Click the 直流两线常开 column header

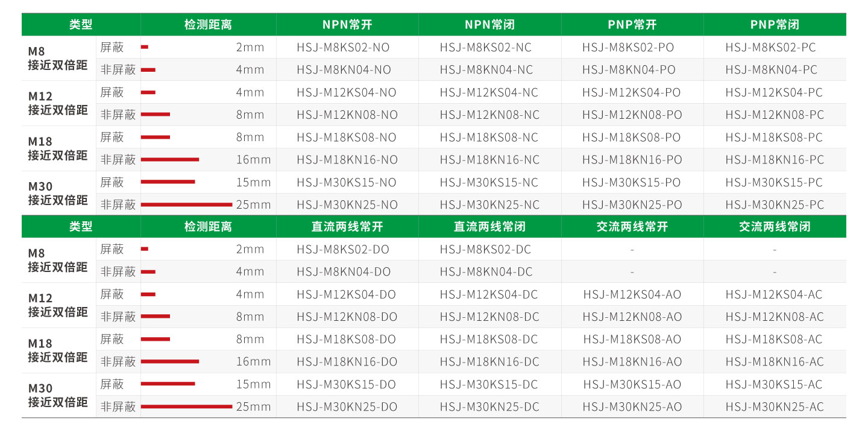[x=347, y=226]
